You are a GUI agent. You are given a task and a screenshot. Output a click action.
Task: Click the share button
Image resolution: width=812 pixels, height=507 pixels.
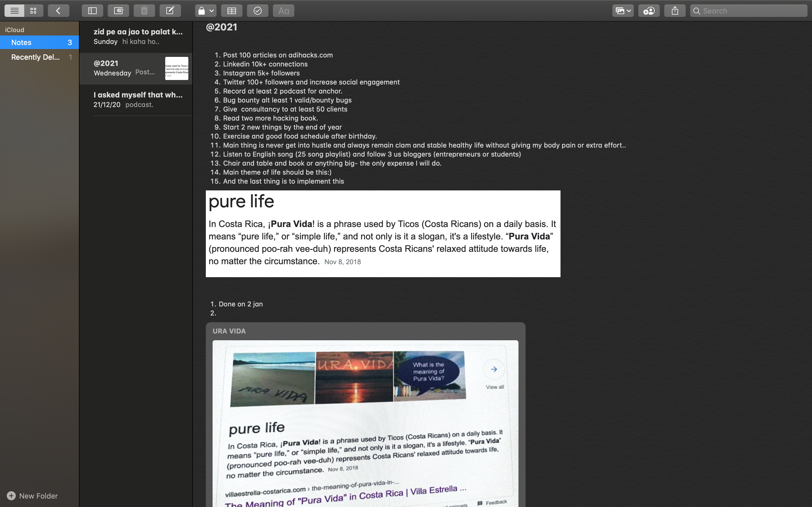tap(675, 11)
